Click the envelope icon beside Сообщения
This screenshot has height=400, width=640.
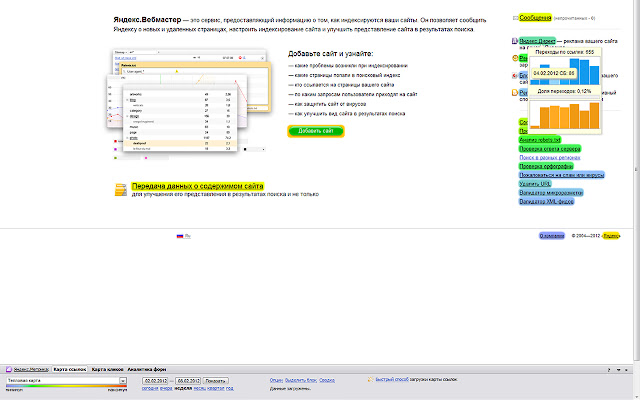(x=515, y=18)
